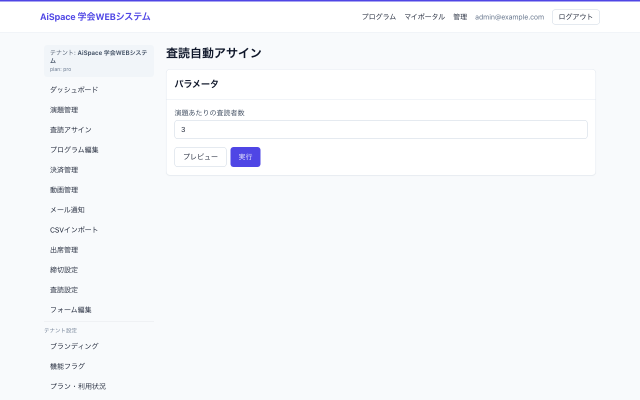Click the plan: pro text
This screenshot has width=640, height=400.
tap(60, 69)
